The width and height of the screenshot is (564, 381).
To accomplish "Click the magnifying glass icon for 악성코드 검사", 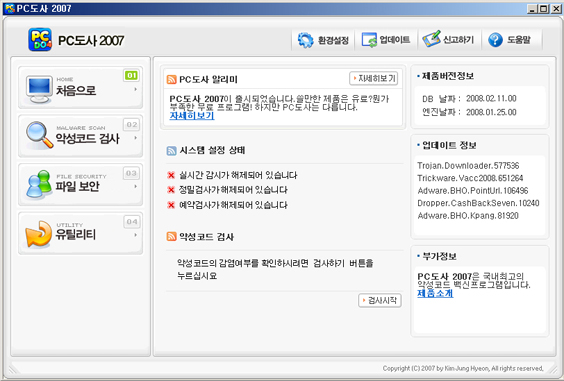I will point(39,135).
